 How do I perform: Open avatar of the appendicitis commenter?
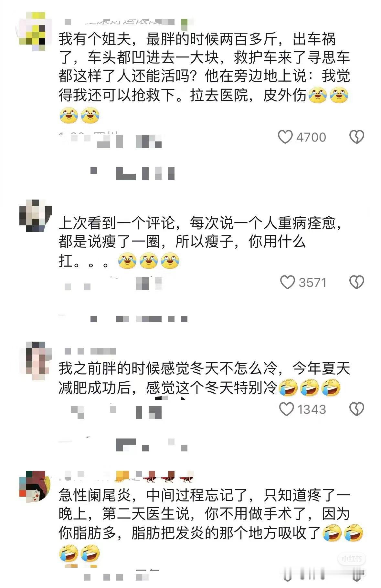(x=35, y=487)
